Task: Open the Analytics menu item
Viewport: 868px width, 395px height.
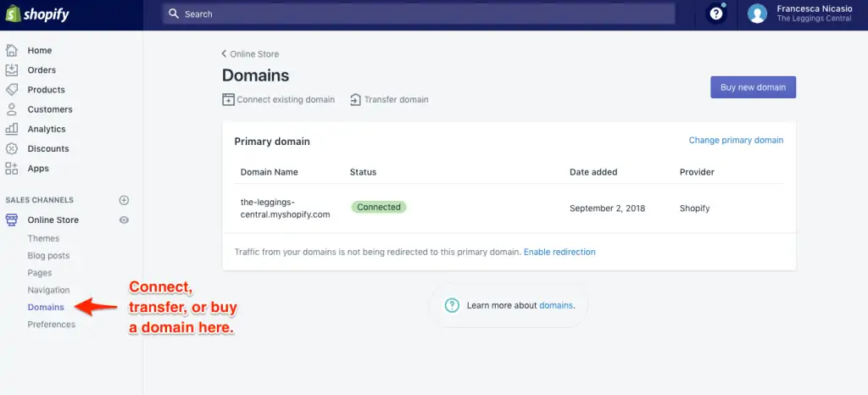Action: 47,129
